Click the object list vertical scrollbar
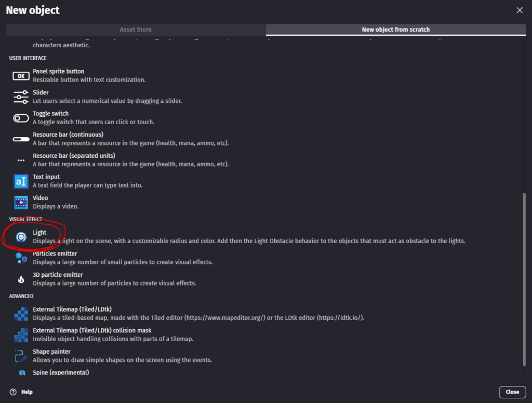 click(524, 279)
